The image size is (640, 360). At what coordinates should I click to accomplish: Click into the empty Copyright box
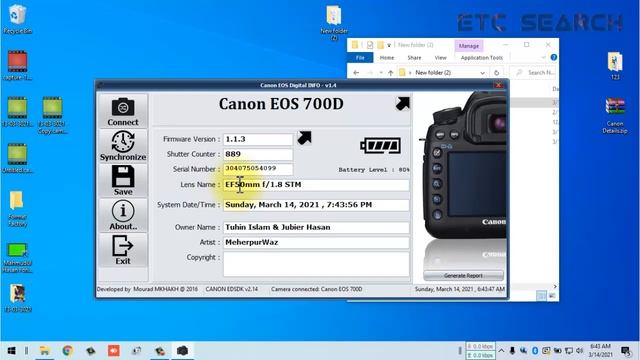tap(316, 264)
